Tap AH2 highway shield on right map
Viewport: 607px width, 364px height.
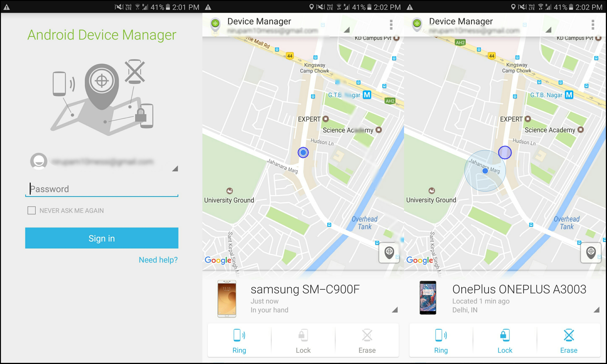460,42
